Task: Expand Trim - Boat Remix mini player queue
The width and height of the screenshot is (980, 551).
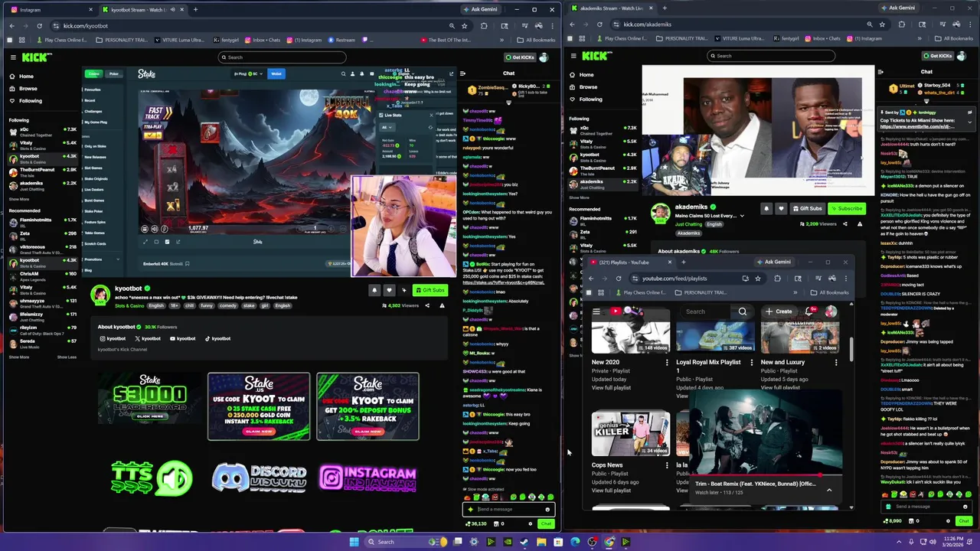Action: (x=829, y=490)
